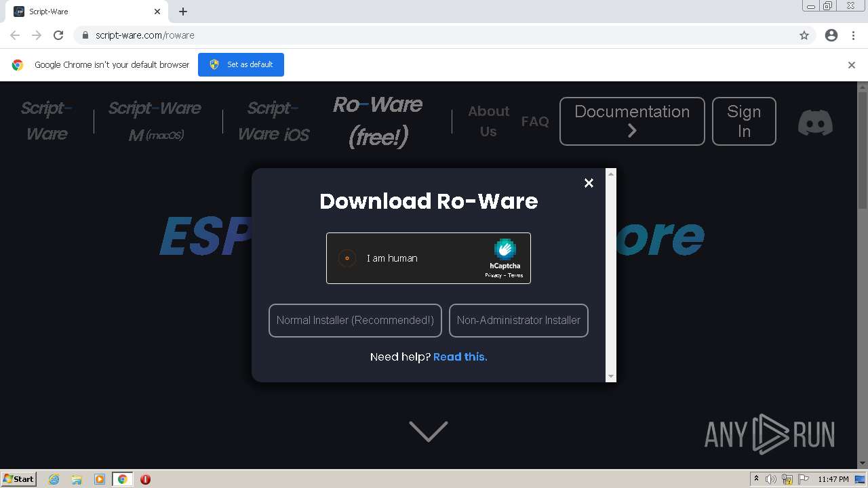Click the Sign In button
The height and width of the screenshot is (488, 868).
coord(744,121)
